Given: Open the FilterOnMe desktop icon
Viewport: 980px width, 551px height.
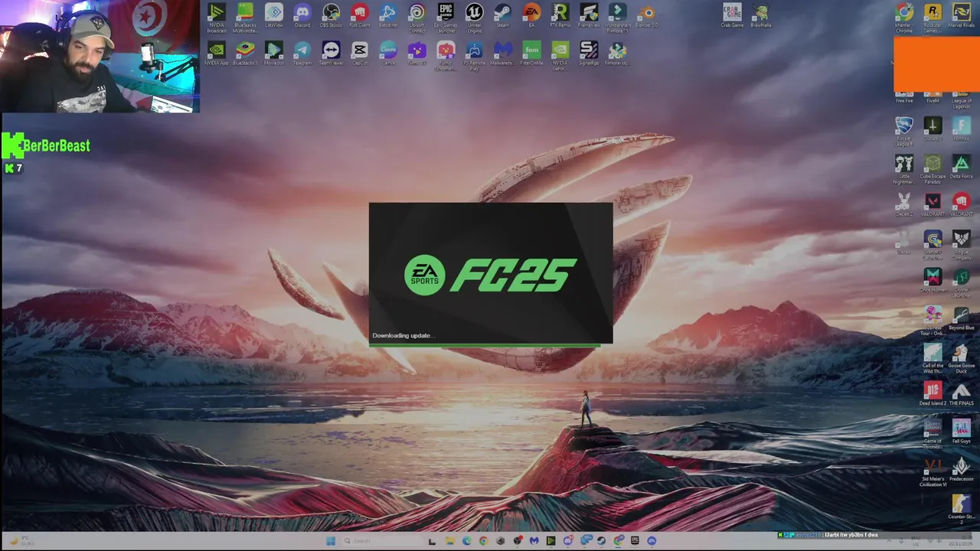Looking at the screenshot, I should [x=531, y=54].
